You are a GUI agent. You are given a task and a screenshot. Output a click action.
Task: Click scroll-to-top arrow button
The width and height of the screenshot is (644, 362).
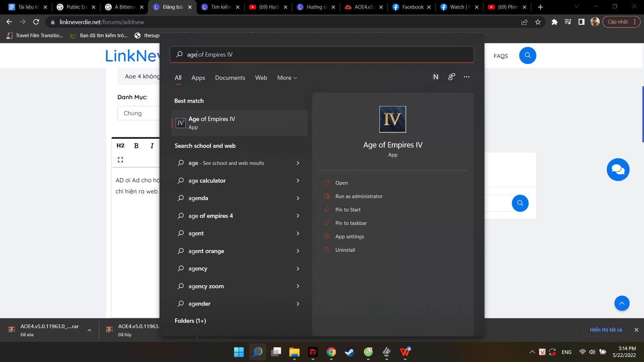pyautogui.click(x=622, y=303)
